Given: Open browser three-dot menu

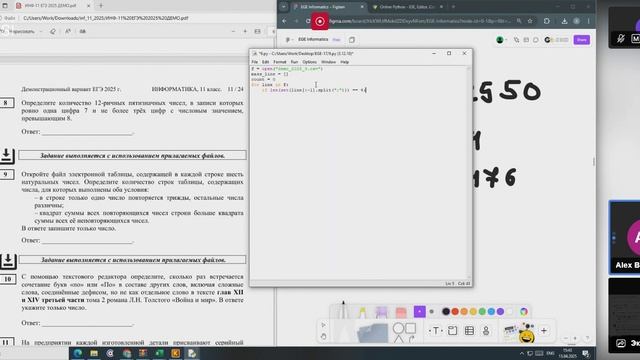Looking at the screenshot, I should 589,21.
